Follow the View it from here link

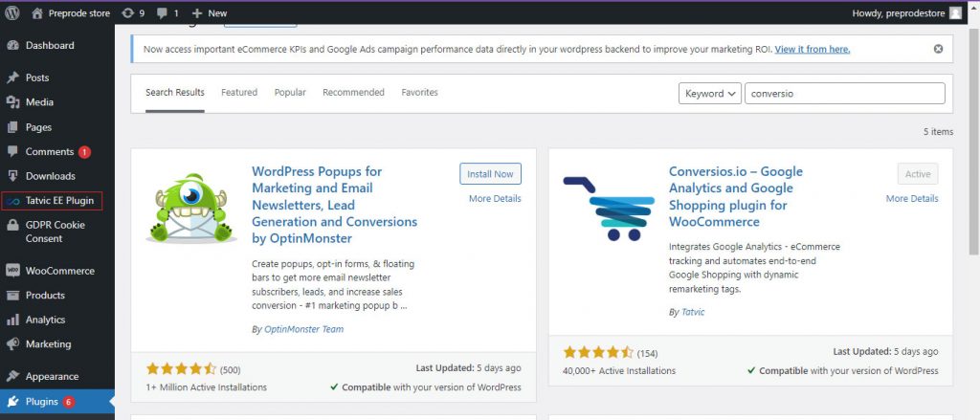(813, 50)
